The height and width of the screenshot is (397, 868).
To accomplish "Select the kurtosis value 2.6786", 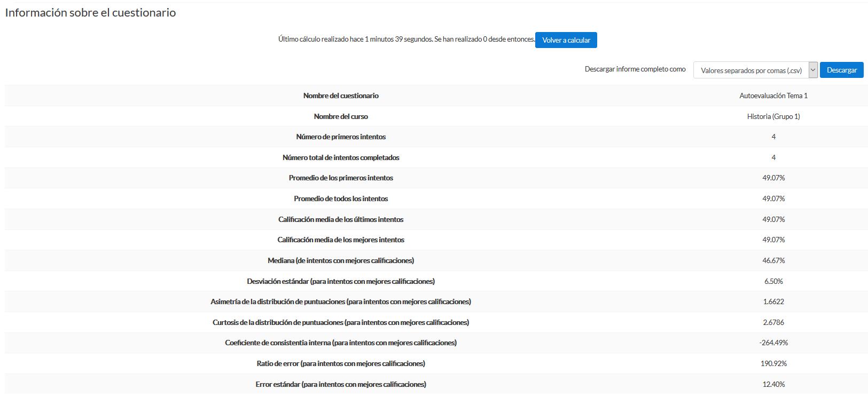I will pyautogui.click(x=773, y=322).
